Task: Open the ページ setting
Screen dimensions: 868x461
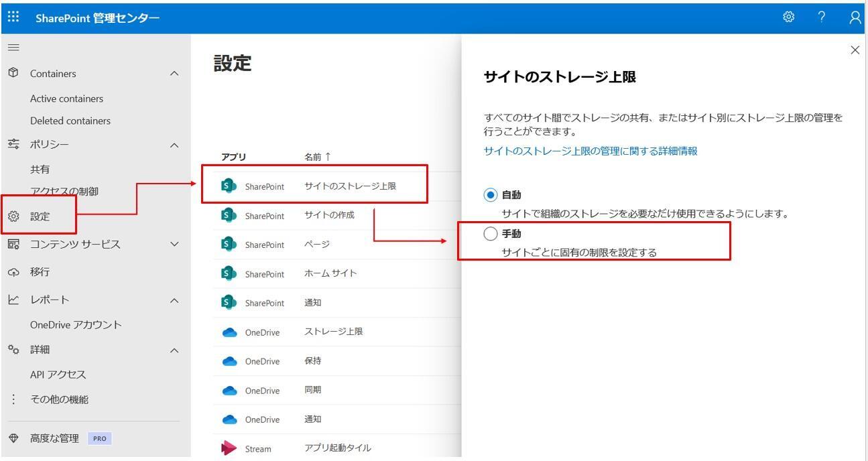Action: (317, 245)
